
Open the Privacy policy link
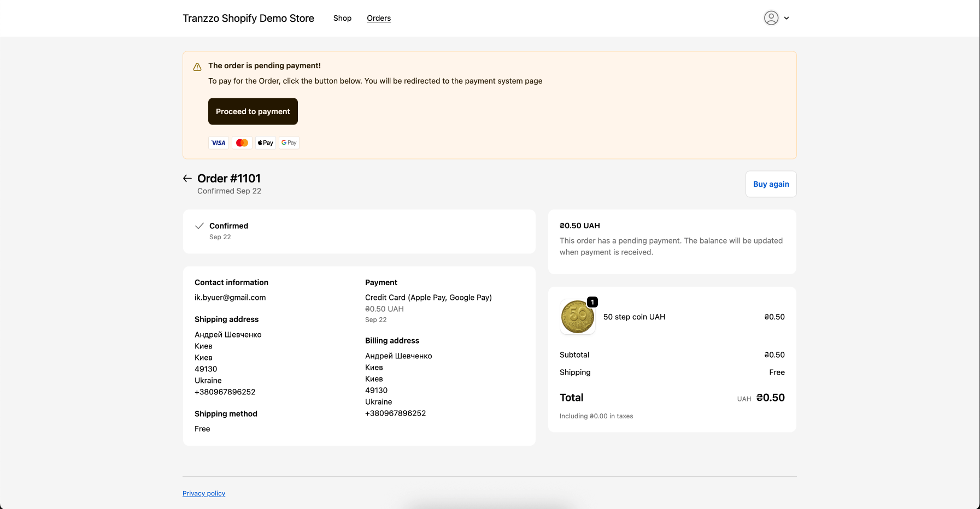204,493
